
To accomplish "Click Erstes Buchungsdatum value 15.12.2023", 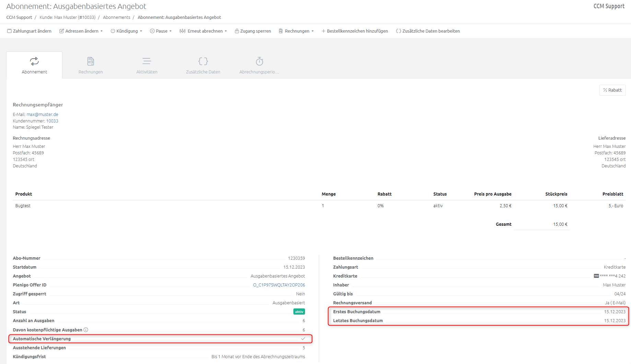I will 615,312.
